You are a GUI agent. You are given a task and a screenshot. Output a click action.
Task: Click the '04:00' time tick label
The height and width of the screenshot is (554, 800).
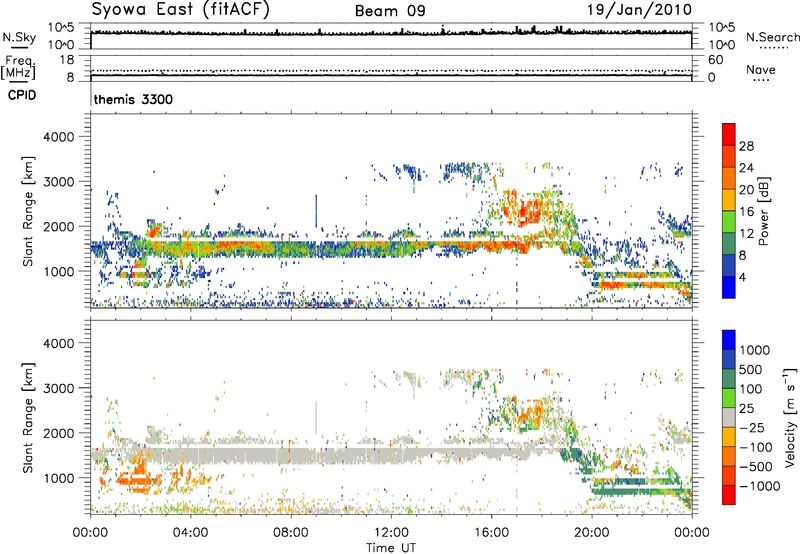click(190, 533)
